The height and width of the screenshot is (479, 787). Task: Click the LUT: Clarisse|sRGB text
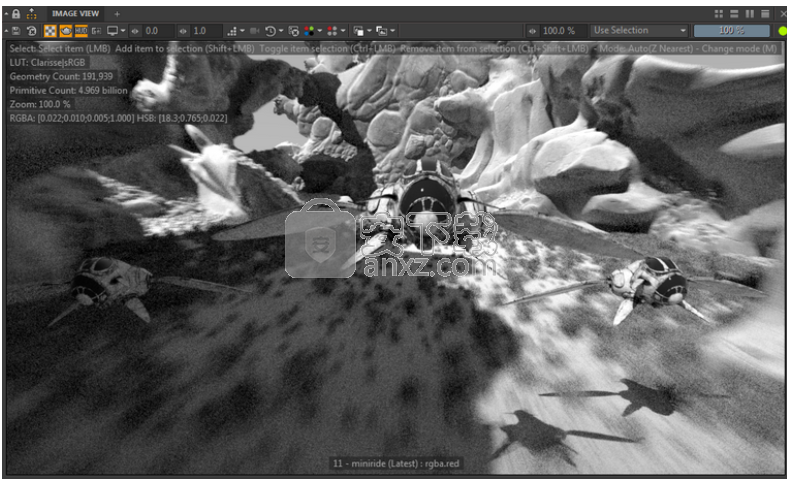click(x=48, y=63)
